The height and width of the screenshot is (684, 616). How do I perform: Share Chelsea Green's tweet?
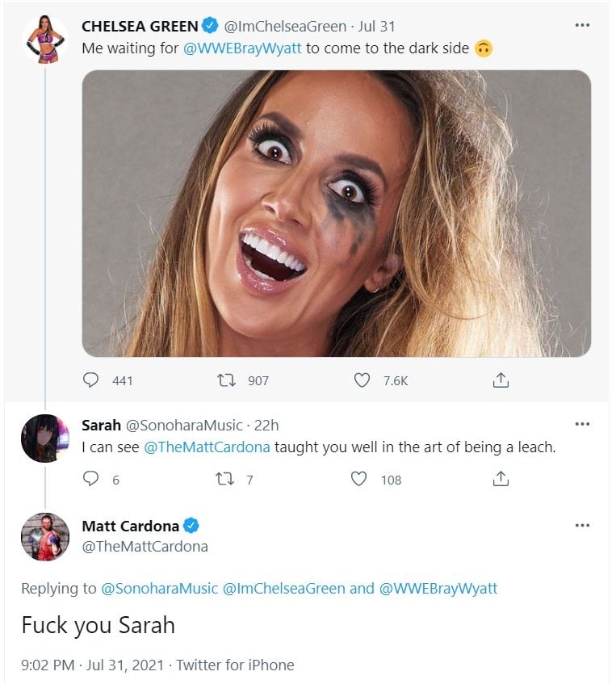pyautogui.click(x=501, y=380)
